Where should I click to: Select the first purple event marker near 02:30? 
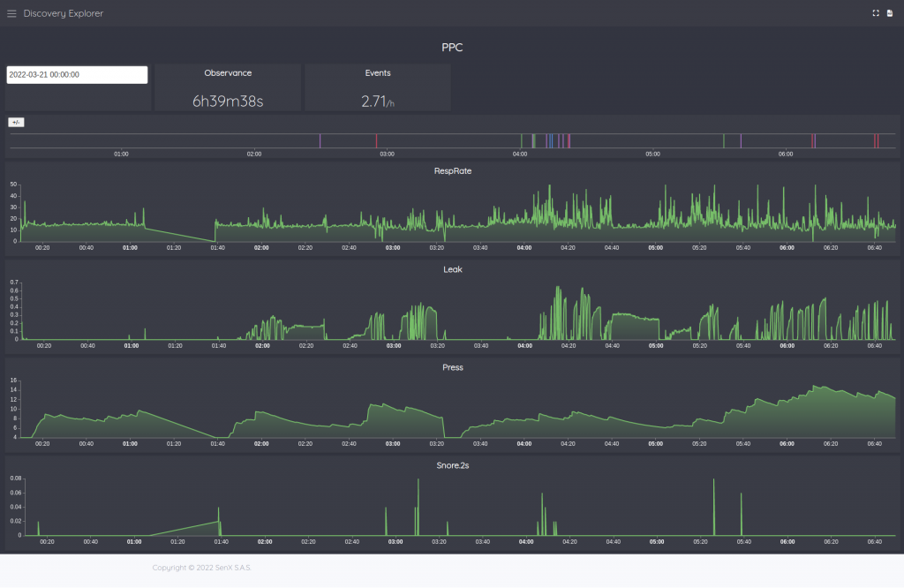coord(320,140)
